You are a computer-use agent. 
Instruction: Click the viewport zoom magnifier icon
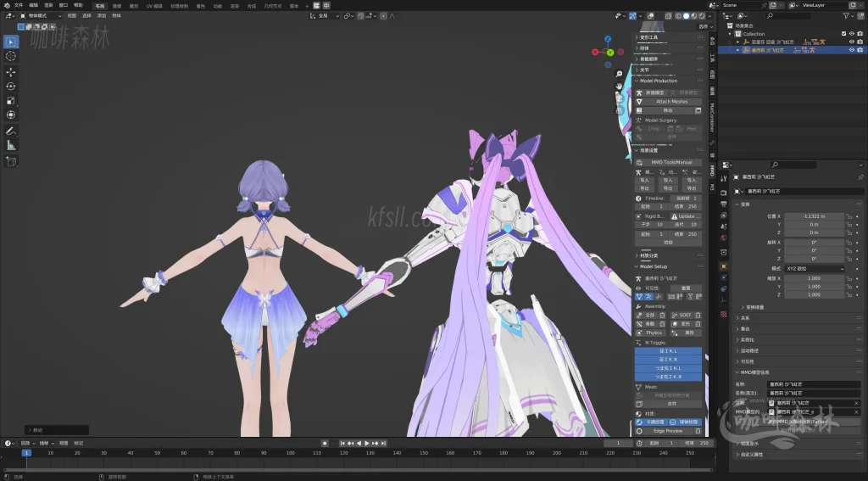[619, 74]
